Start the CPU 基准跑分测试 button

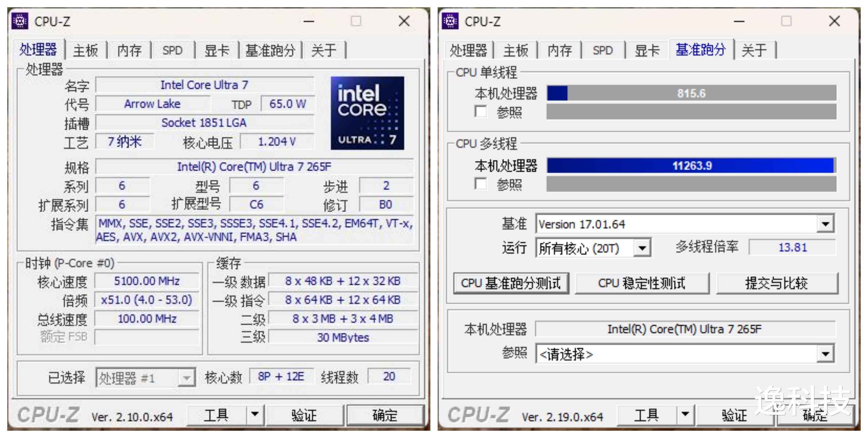[x=511, y=283]
